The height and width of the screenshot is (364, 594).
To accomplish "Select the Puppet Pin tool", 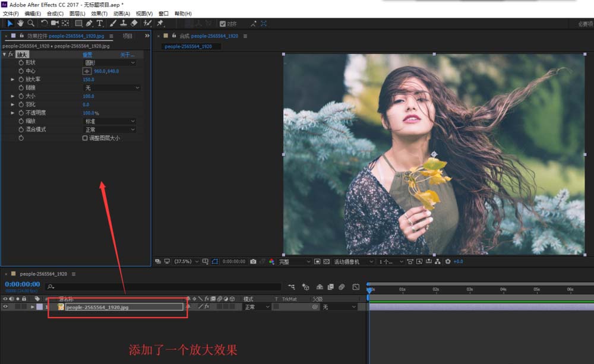I will coord(160,23).
